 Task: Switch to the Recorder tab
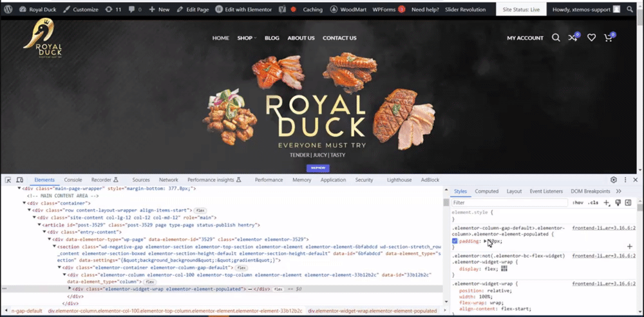105,180
